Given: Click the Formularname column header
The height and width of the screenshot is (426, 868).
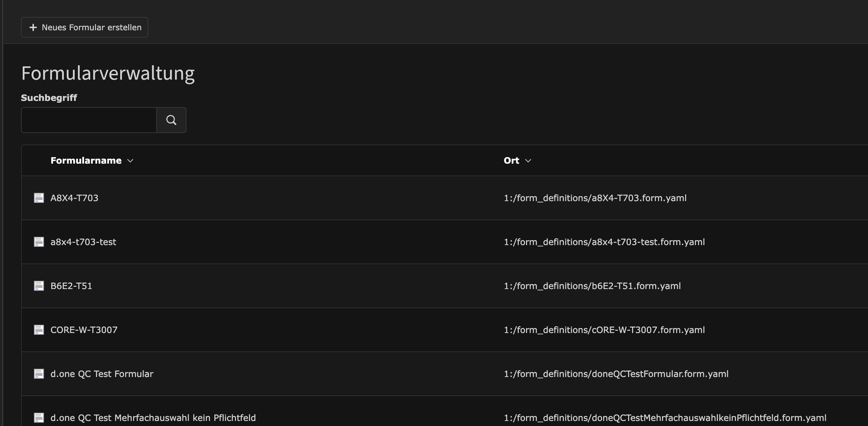Looking at the screenshot, I should pos(86,160).
